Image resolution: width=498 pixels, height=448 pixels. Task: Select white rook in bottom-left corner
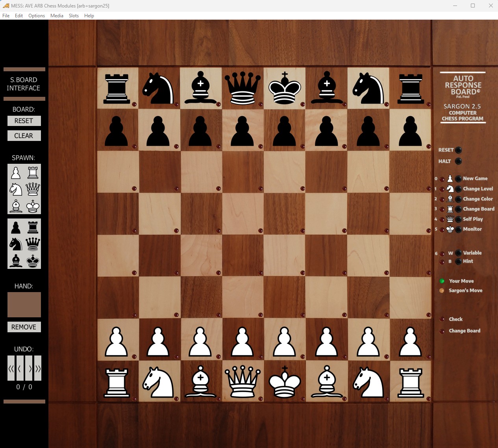point(117,382)
